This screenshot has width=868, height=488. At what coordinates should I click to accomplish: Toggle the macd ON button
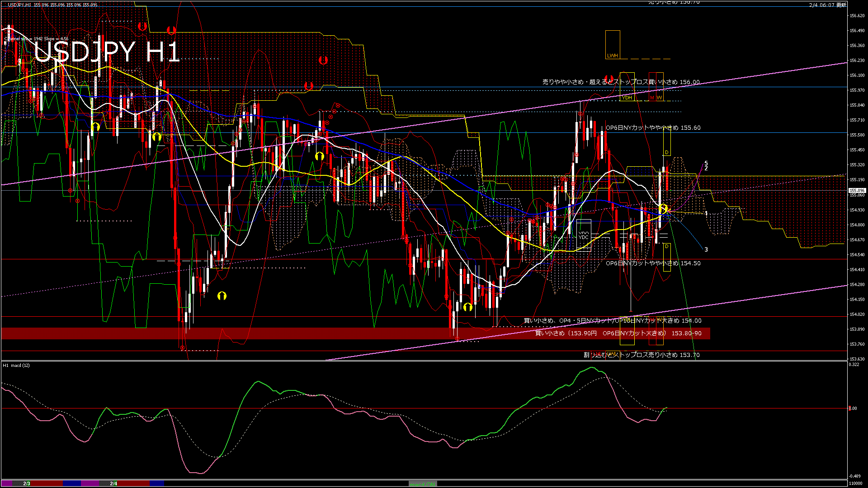tap(423, 484)
